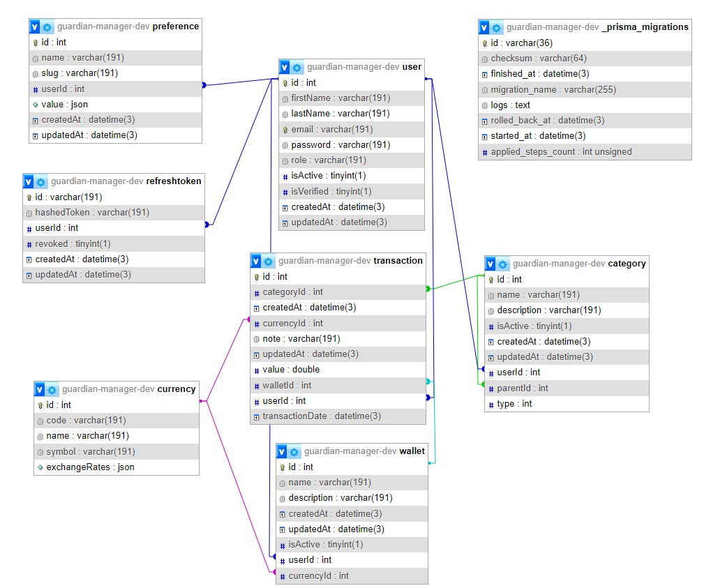
Task: Click the gear icon on the user table
Action: click(x=297, y=68)
